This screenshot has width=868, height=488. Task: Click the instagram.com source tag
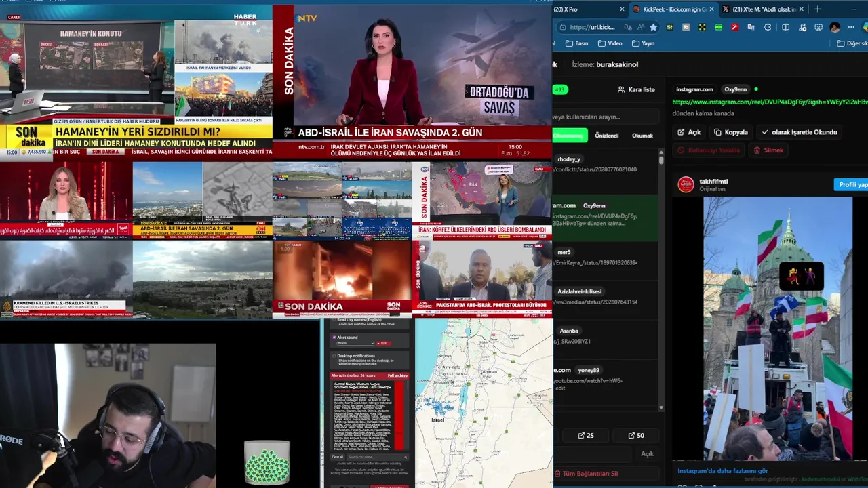tap(694, 89)
